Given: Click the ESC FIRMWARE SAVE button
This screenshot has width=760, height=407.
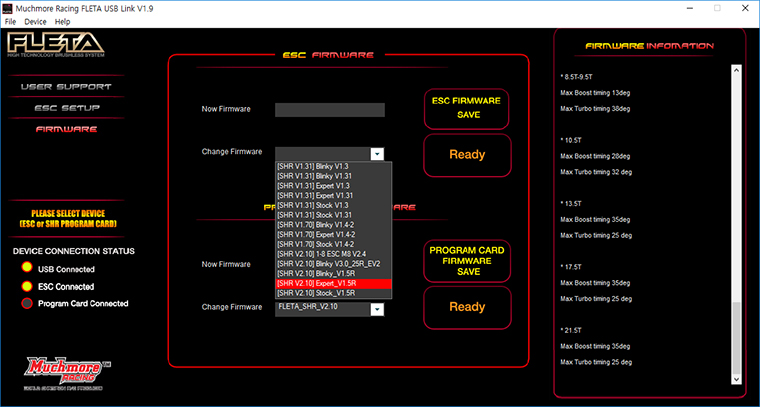Looking at the screenshot, I should click(x=466, y=109).
